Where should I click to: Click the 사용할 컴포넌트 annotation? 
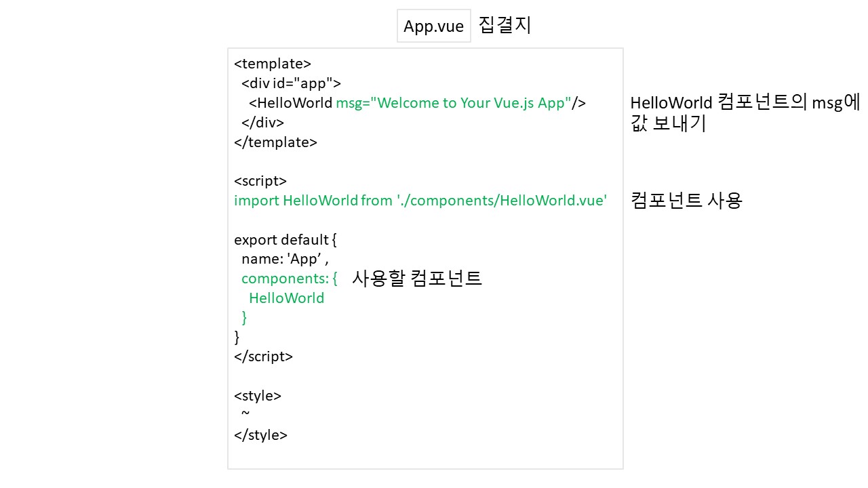tap(416, 279)
